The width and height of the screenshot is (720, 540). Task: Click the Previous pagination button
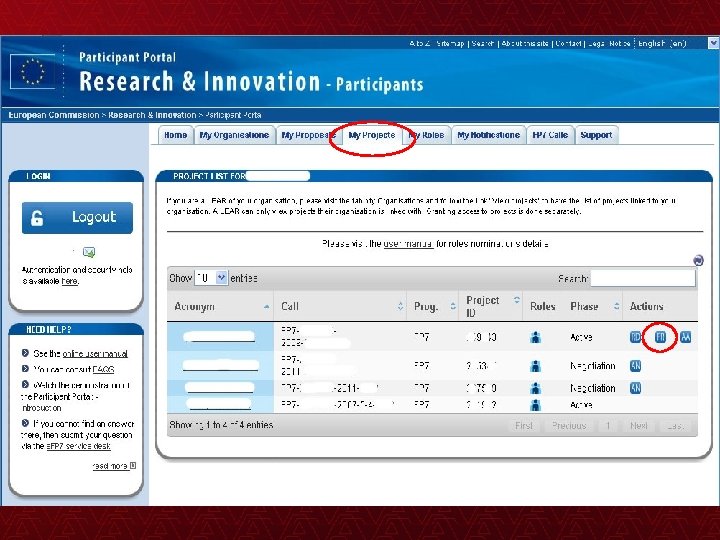(569, 426)
